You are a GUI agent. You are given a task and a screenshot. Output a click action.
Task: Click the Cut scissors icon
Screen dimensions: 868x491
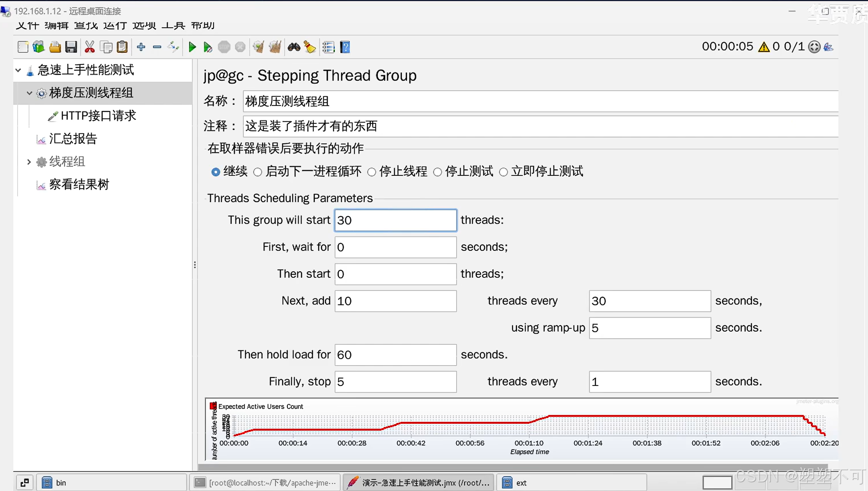point(90,47)
